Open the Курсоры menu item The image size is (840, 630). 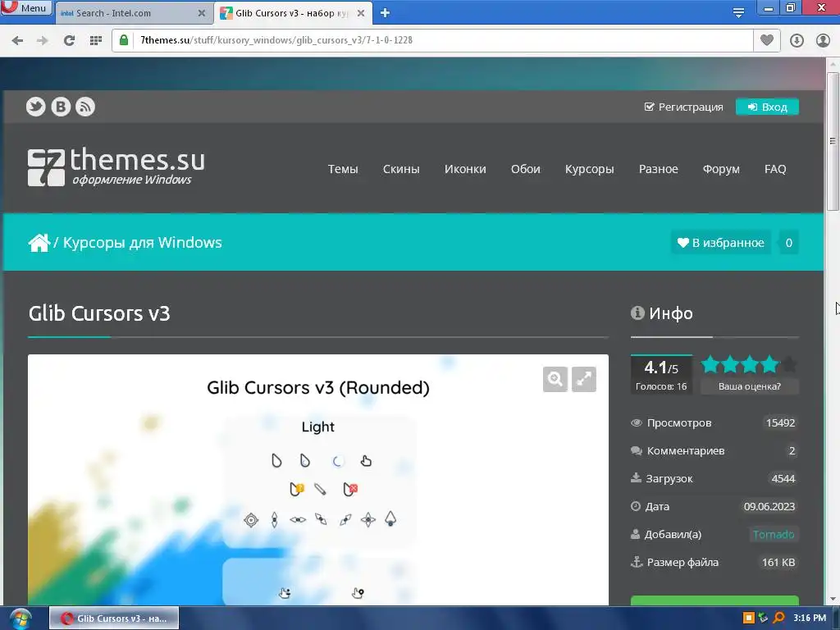(589, 169)
